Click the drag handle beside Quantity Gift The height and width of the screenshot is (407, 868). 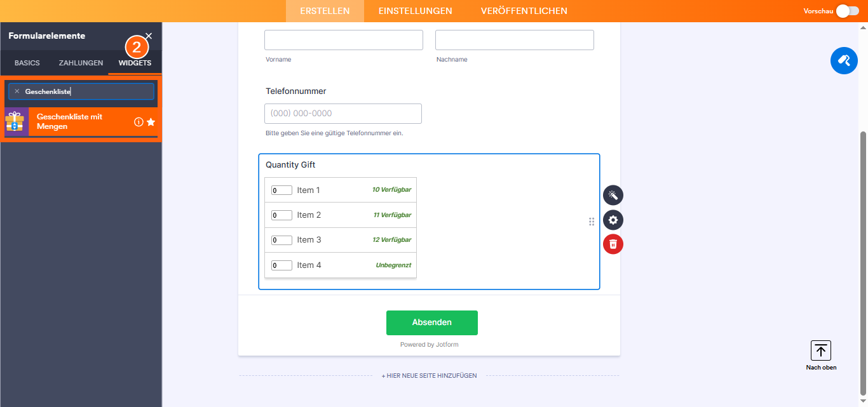[592, 221]
